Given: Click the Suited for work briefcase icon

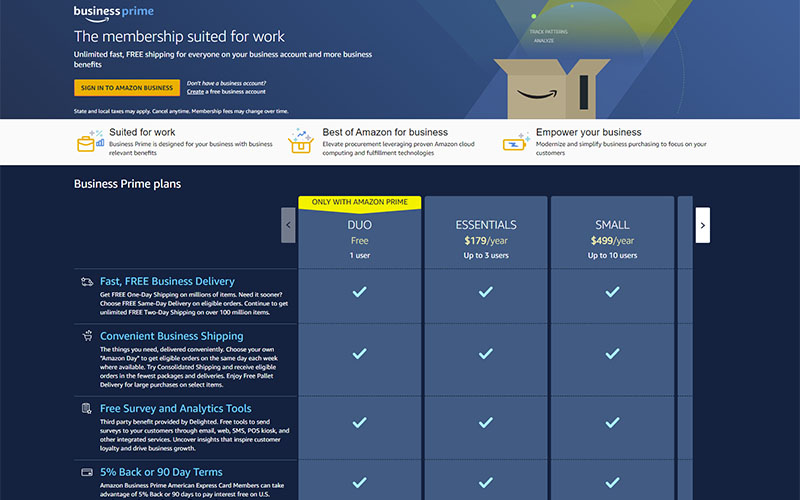Looking at the screenshot, I should tap(90, 141).
